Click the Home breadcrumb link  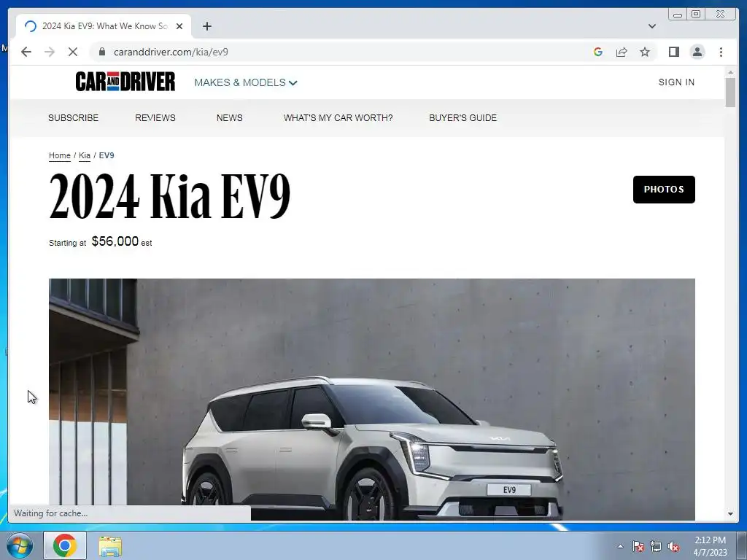click(x=60, y=155)
